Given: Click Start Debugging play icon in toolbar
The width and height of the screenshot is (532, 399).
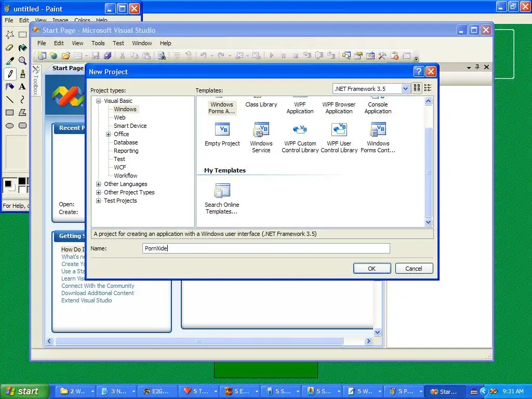Looking at the screenshot, I should point(271,55).
